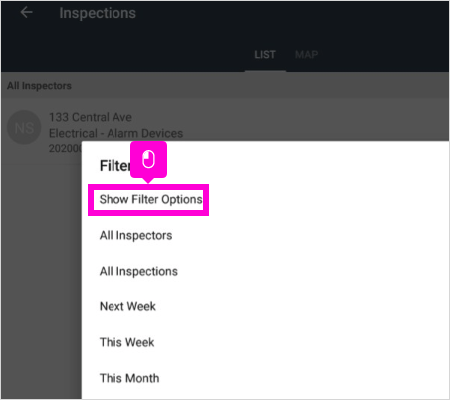Choose All Inspectors in the Filter dialog
Screen dimensions: 450x400
(136, 235)
